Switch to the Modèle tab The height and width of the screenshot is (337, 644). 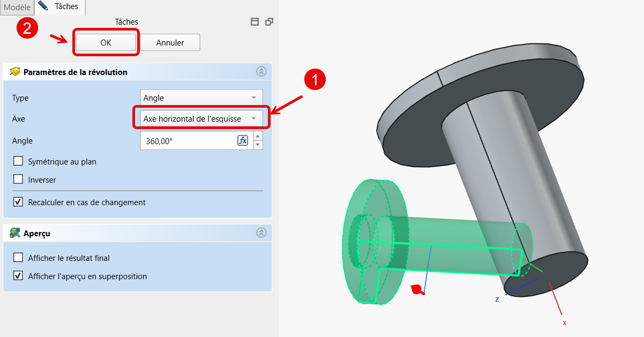point(17,8)
